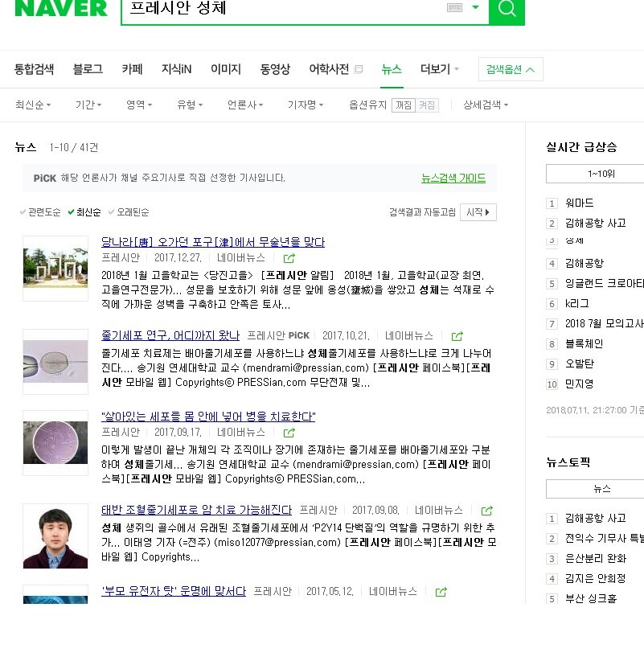This screenshot has height=665, width=644.
Task: Open the 상세검색 dropdown
Action: coord(486,105)
